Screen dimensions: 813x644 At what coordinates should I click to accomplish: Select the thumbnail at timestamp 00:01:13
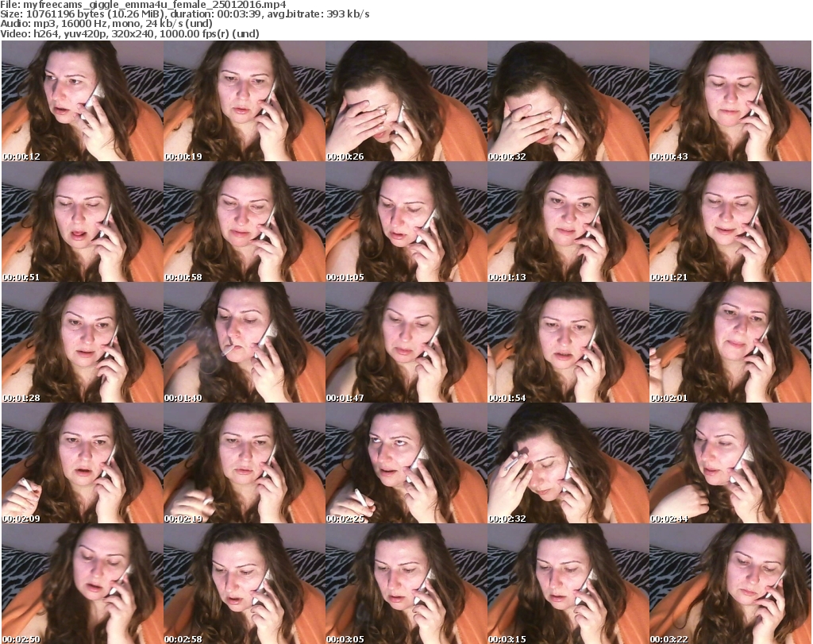click(x=568, y=222)
